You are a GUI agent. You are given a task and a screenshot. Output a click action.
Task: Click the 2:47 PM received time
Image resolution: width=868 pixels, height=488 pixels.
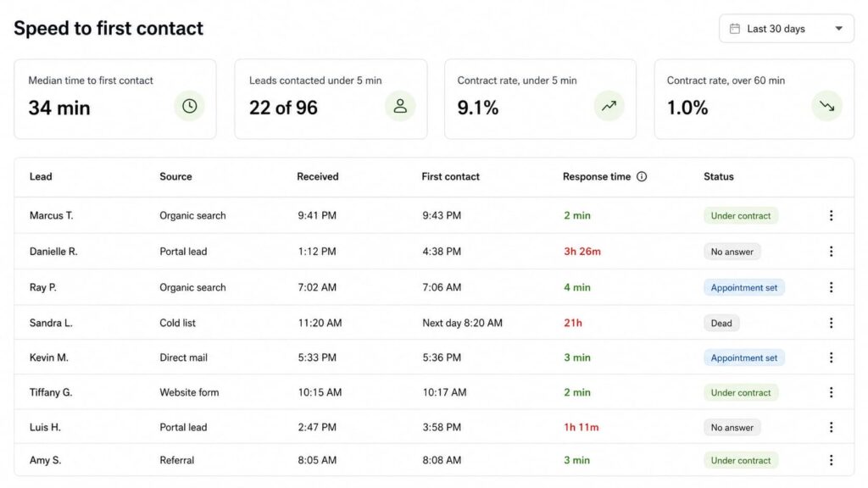pos(317,427)
